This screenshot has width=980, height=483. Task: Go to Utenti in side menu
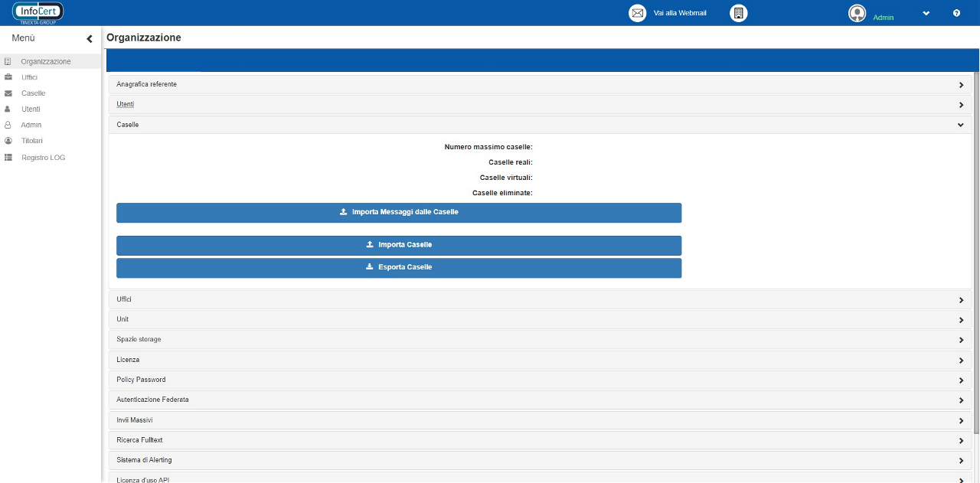pos(31,109)
